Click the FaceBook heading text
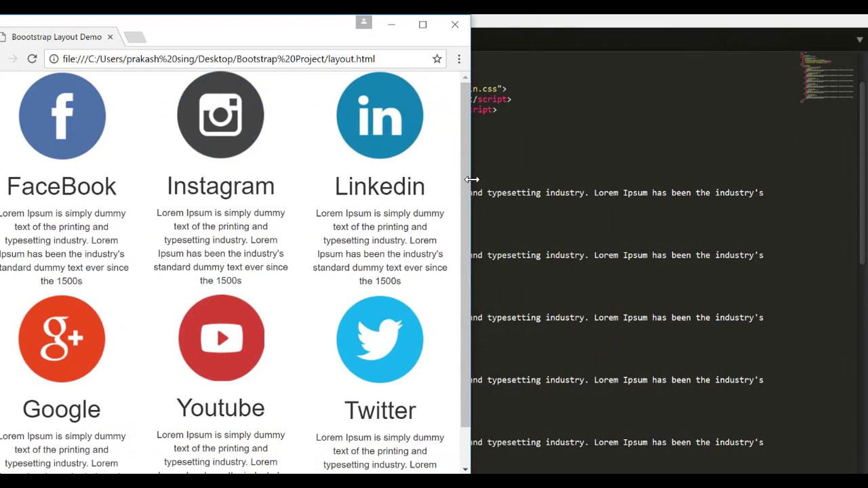This screenshot has height=488, width=868. click(62, 186)
